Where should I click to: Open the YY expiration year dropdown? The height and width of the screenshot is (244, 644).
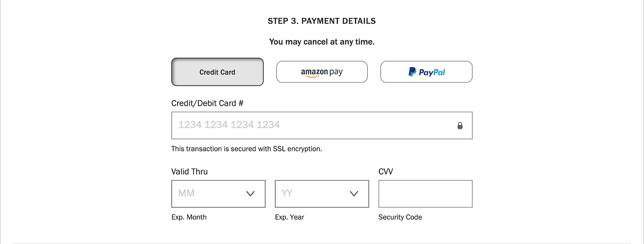coord(314,194)
